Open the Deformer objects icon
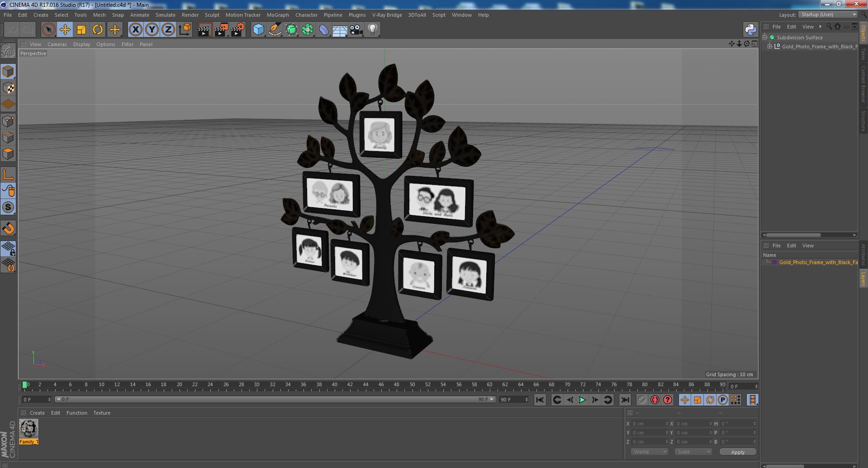Image resolution: width=868 pixels, height=468 pixels. click(324, 30)
